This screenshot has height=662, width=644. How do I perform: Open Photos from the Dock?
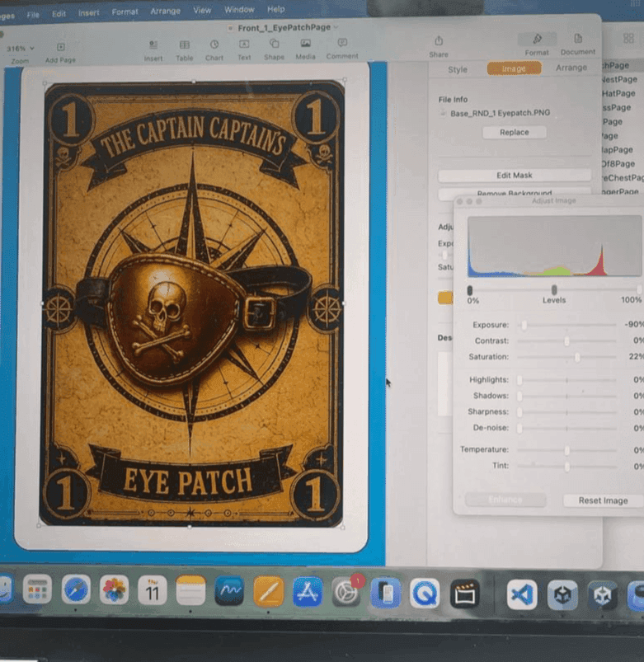pyautogui.click(x=114, y=589)
